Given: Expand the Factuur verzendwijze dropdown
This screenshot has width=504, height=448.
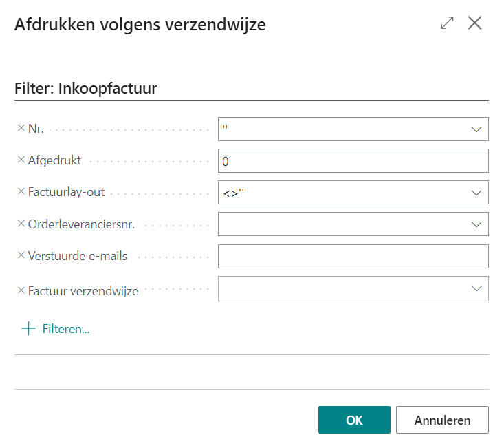Looking at the screenshot, I should [x=476, y=289].
